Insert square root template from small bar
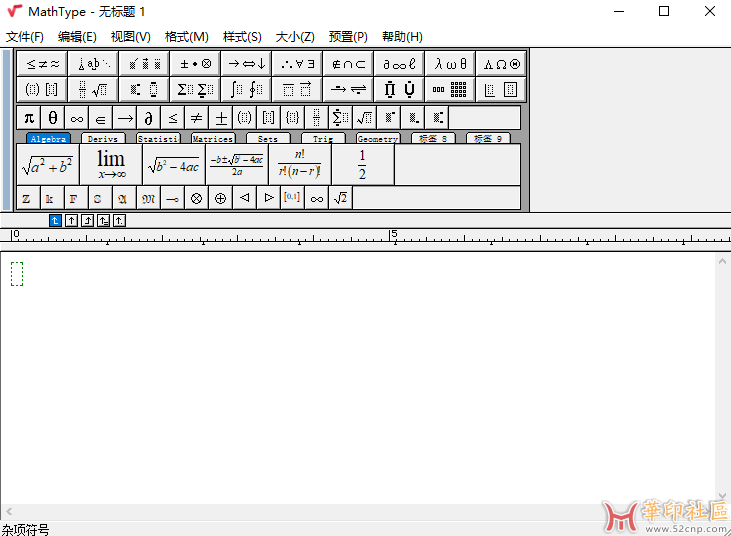This screenshot has width=731, height=536. point(365,118)
